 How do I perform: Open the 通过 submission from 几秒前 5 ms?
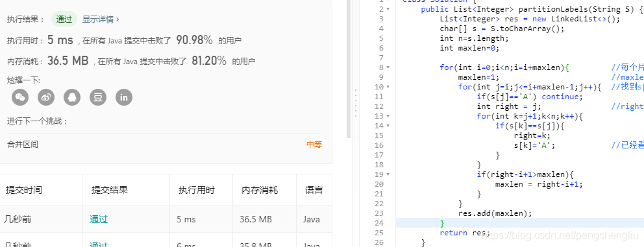[x=99, y=219]
